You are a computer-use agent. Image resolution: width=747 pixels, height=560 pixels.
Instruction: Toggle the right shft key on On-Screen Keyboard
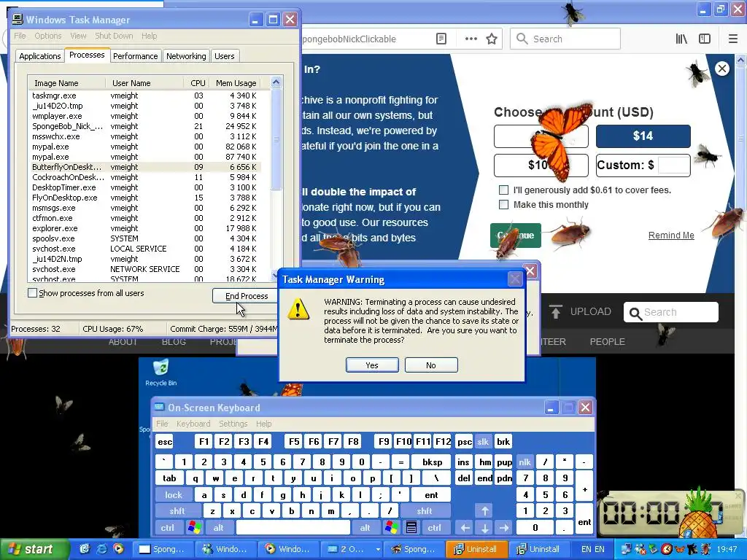[x=424, y=511]
